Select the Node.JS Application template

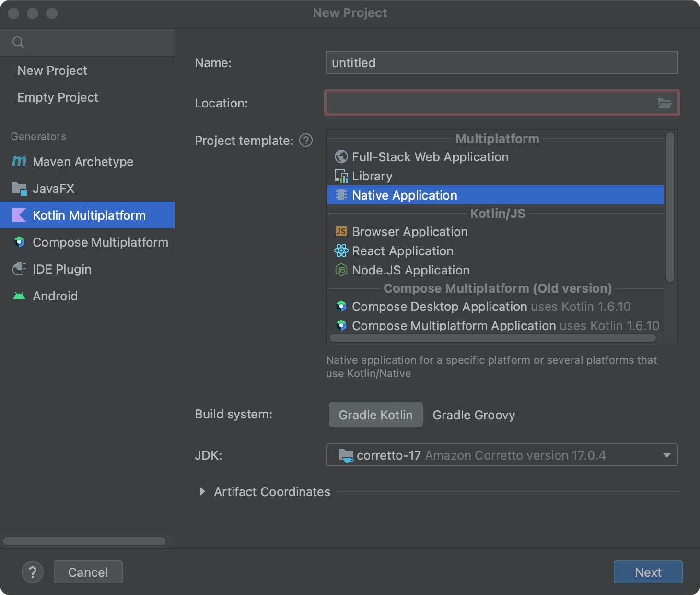coord(495,270)
